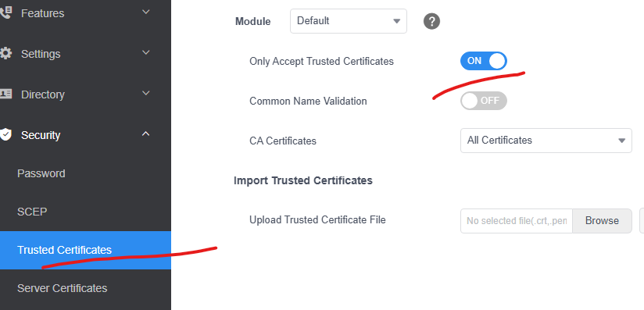Enable Common Name Validation switch
This screenshot has height=310, width=644.
484,101
